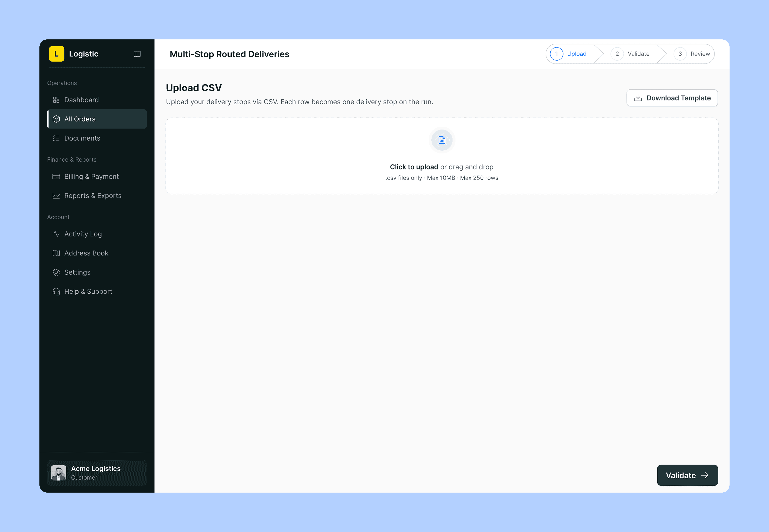
Task: Select step 1 Upload in the stepper
Action: tap(569, 54)
